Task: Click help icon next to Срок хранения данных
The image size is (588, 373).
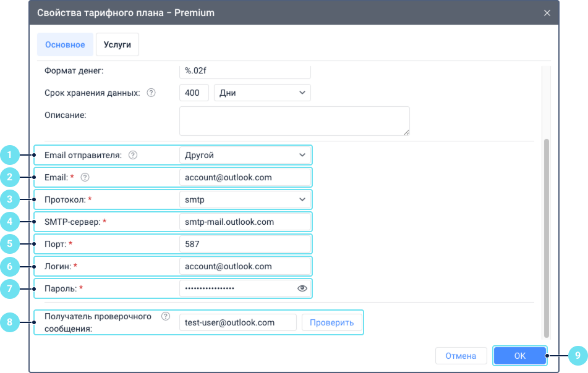Action: (151, 93)
